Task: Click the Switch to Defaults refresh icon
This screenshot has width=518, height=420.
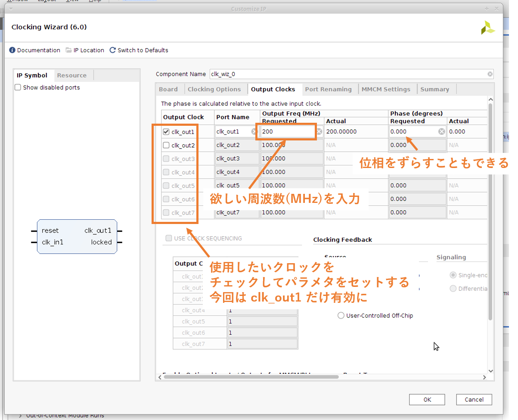Action: point(113,50)
